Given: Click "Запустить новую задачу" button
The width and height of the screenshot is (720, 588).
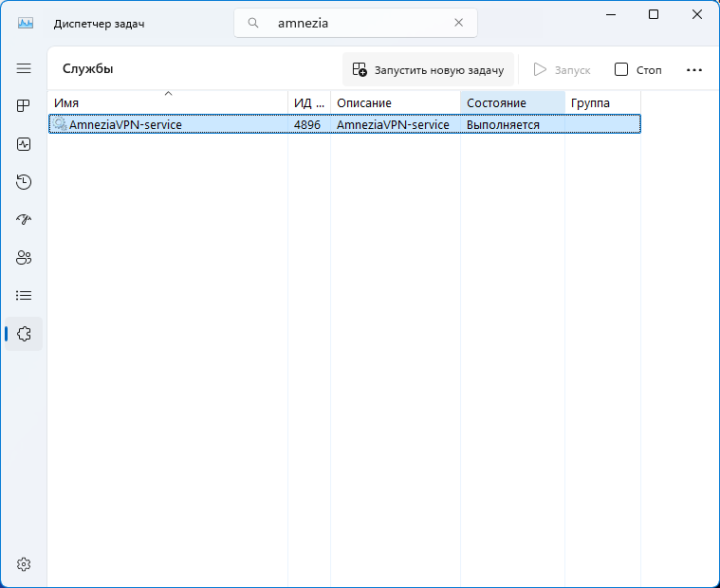Looking at the screenshot, I should (x=428, y=69).
